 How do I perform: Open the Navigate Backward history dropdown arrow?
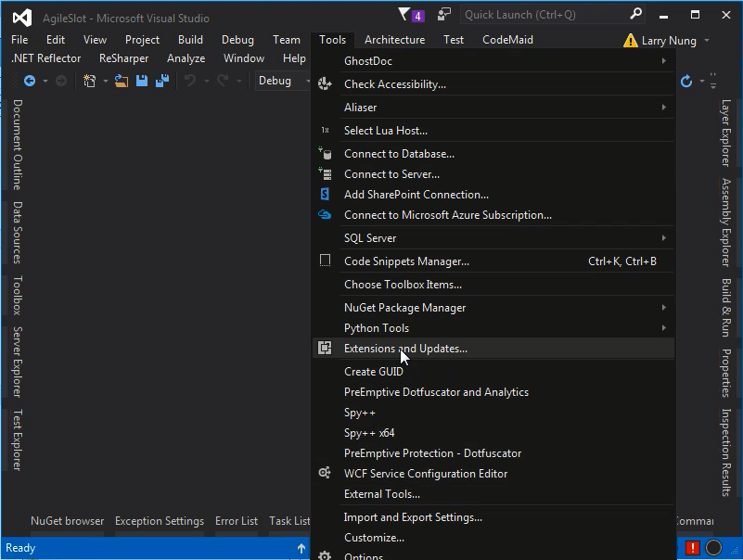click(45, 82)
